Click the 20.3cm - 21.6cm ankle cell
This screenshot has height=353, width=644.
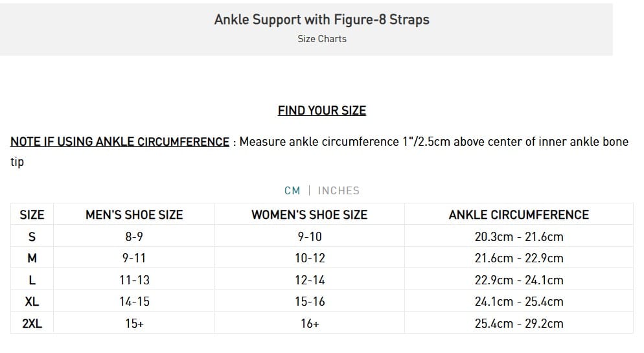[x=518, y=237]
